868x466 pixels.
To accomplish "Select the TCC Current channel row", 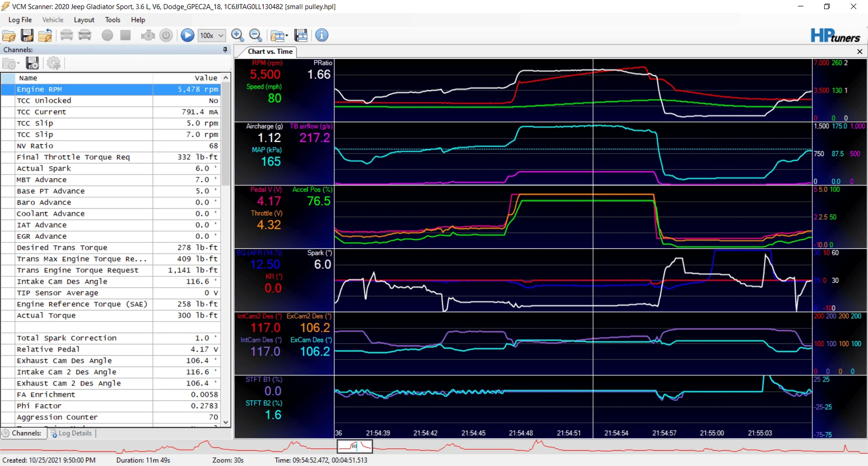I will [111, 112].
